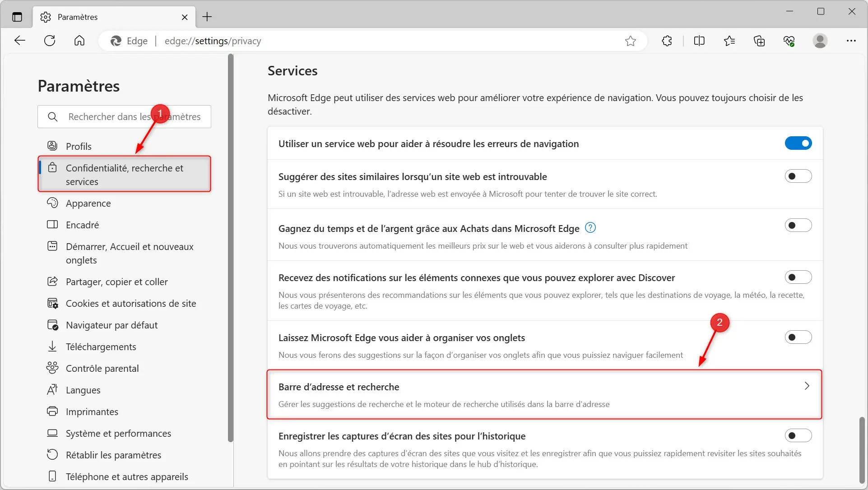868x490 pixels.
Task: Open the Imprimantes section
Action: [x=124, y=411]
